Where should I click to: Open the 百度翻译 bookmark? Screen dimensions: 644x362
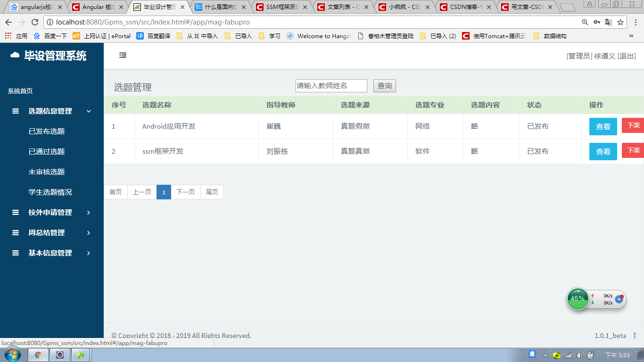click(153, 36)
